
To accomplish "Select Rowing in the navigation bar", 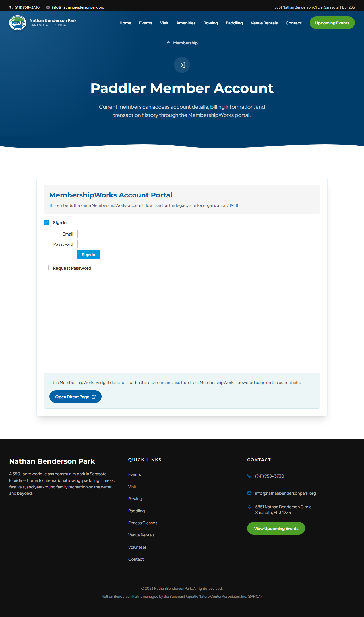I will coord(211,23).
